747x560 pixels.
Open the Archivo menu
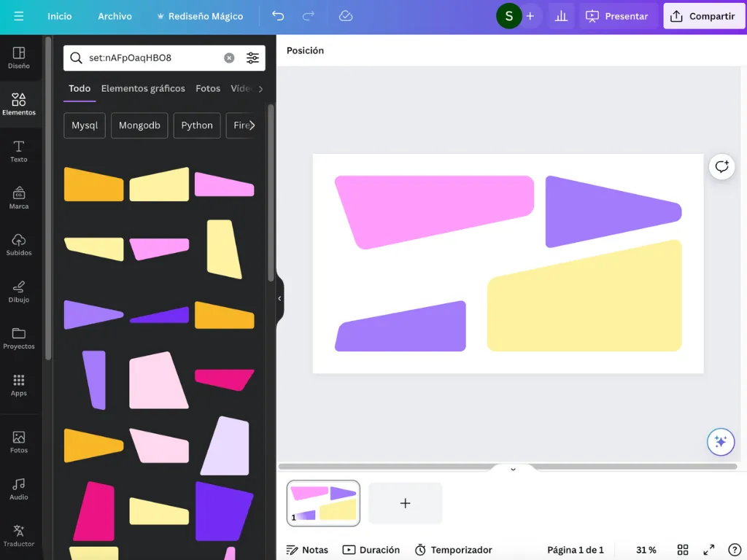point(115,16)
